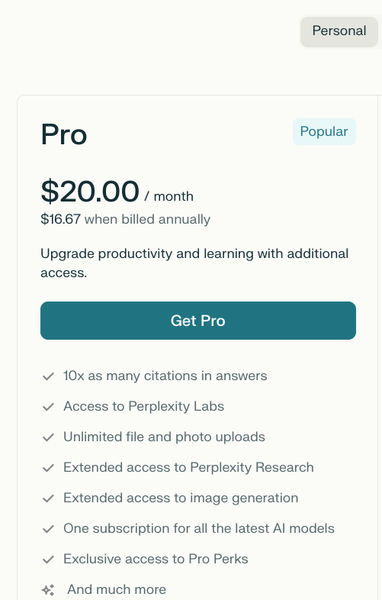Click checkmark beside Extended access to image generation

(48, 498)
